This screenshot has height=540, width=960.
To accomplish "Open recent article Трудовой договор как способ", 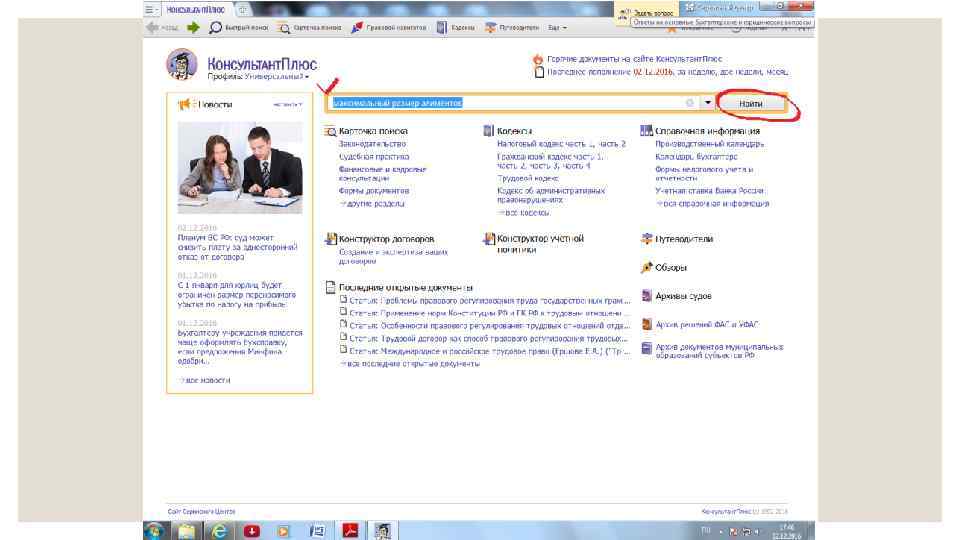I will coord(488,339).
